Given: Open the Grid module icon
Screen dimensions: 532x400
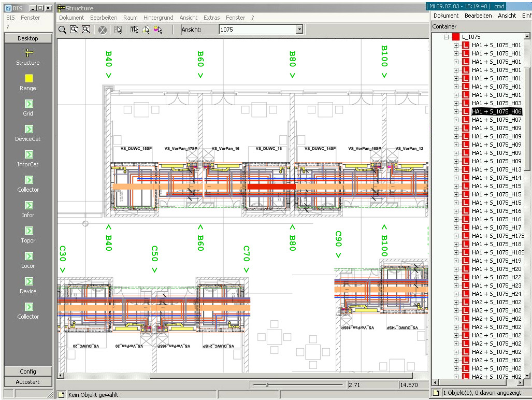Looking at the screenshot, I should point(28,104).
